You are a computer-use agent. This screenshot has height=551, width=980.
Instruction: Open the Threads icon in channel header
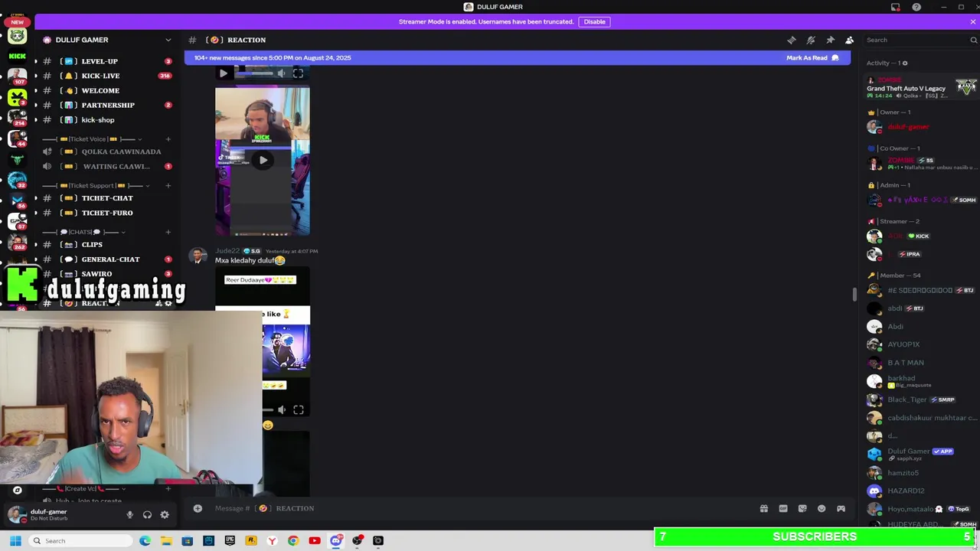coord(792,40)
